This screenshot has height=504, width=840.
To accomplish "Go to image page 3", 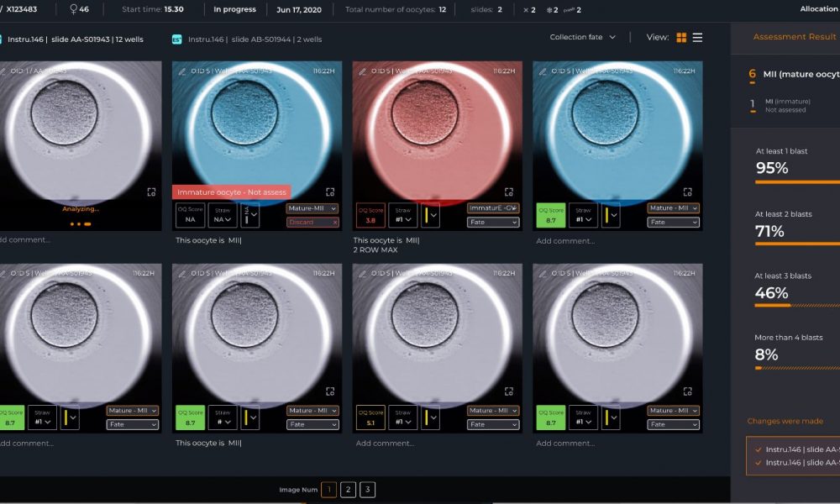I will 368,490.
